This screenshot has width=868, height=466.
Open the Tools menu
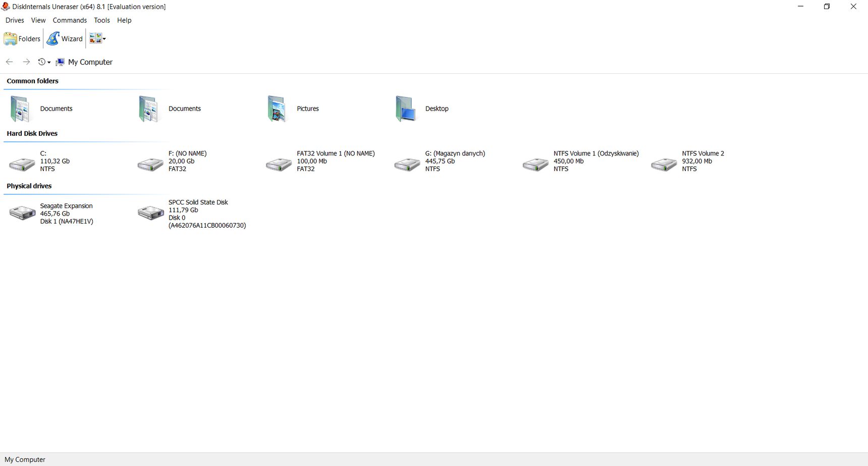pos(102,20)
